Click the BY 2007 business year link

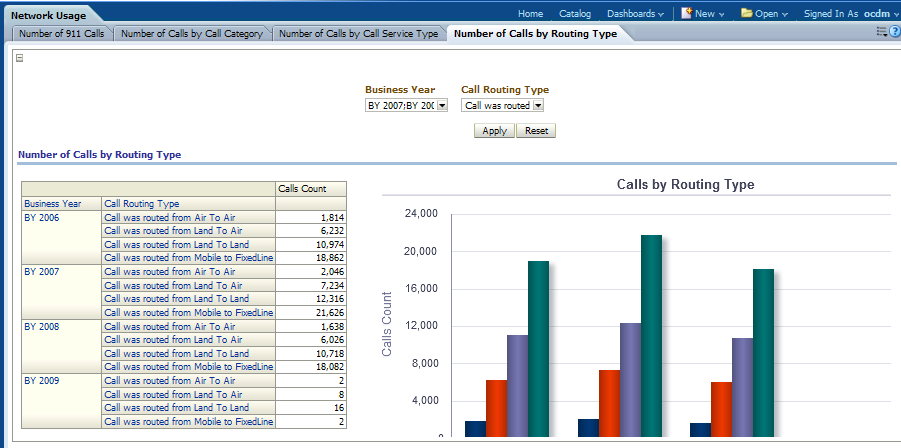click(x=41, y=271)
